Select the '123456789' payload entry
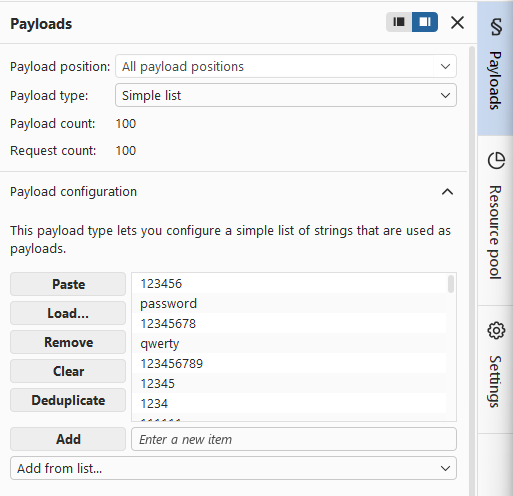Viewport: 513px width, 496px height. click(x=289, y=363)
